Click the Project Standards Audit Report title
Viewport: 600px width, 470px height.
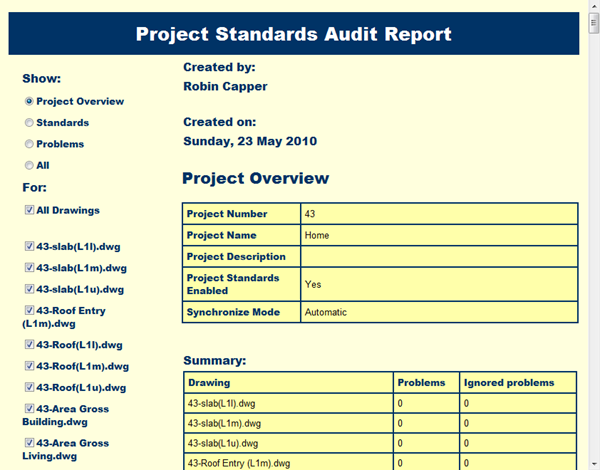[x=293, y=35]
